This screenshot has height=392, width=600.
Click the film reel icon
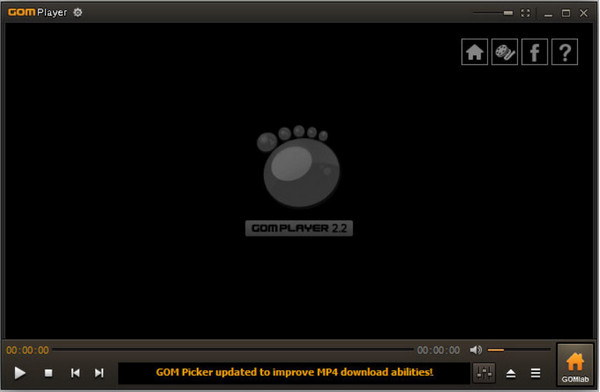coord(505,52)
